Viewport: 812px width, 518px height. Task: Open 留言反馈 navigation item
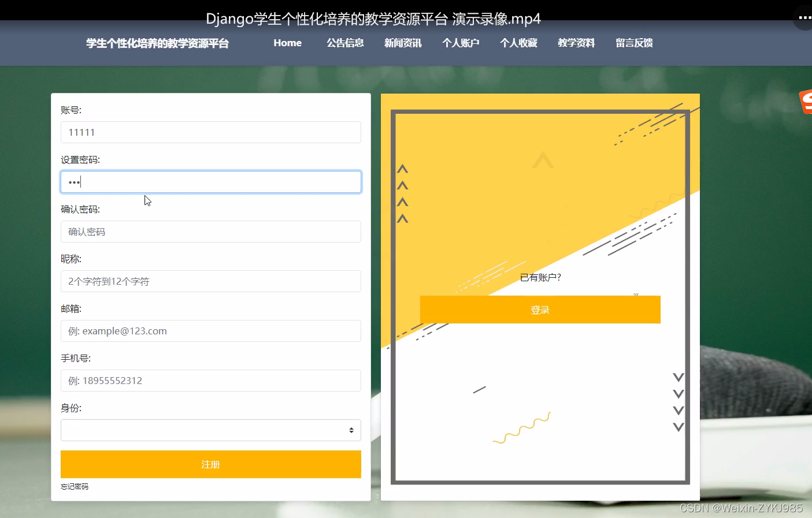(x=634, y=43)
